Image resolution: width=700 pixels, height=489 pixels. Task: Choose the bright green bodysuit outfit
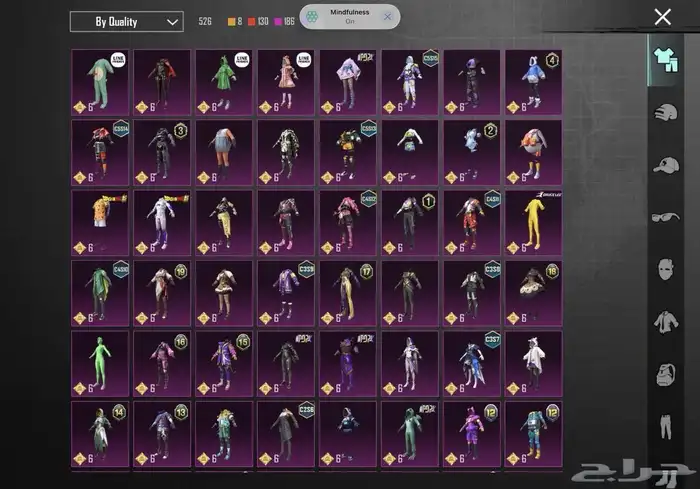tap(100, 362)
